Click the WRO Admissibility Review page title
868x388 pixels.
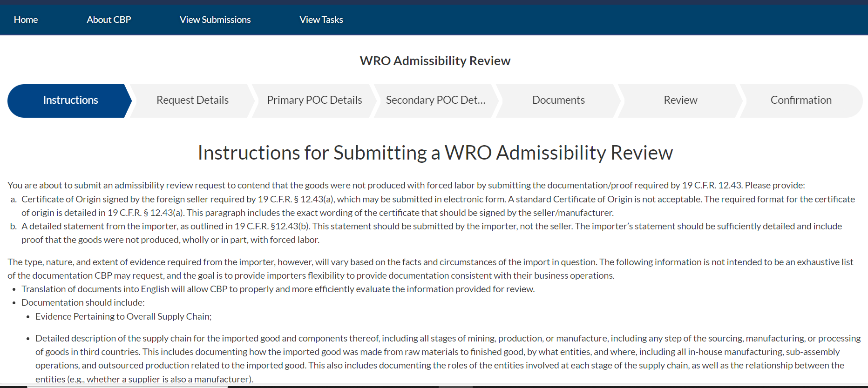435,61
